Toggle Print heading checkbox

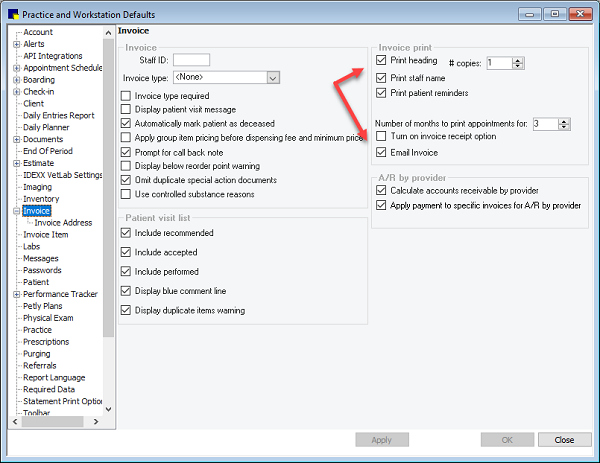click(x=381, y=61)
